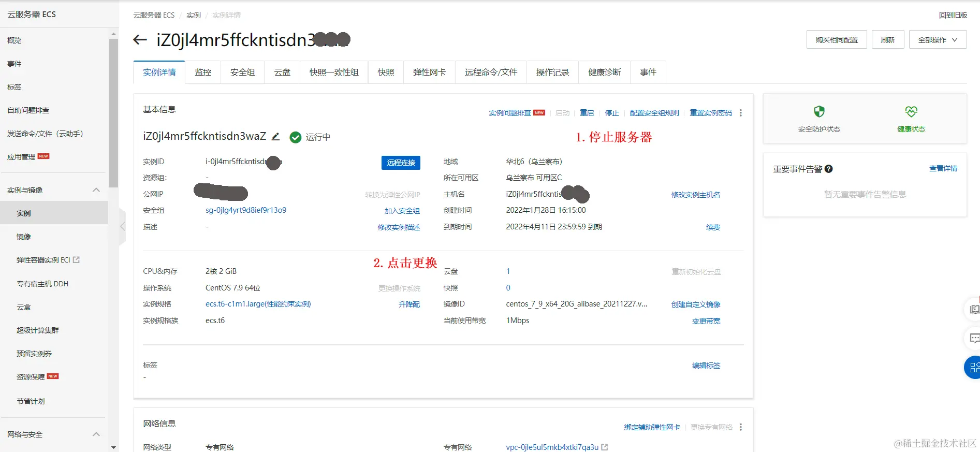
Task: Click the 实例 breadcrumb
Action: tap(194, 15)
